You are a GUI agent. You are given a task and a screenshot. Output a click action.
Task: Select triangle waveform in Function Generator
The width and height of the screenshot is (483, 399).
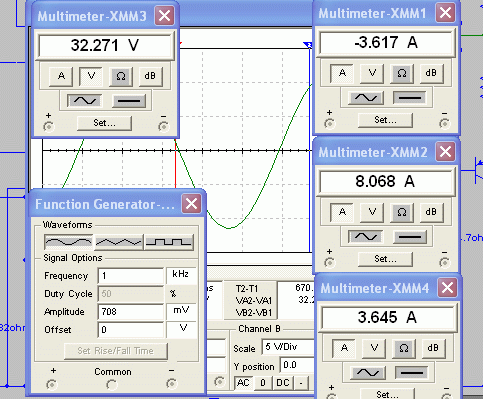[119, 242]
